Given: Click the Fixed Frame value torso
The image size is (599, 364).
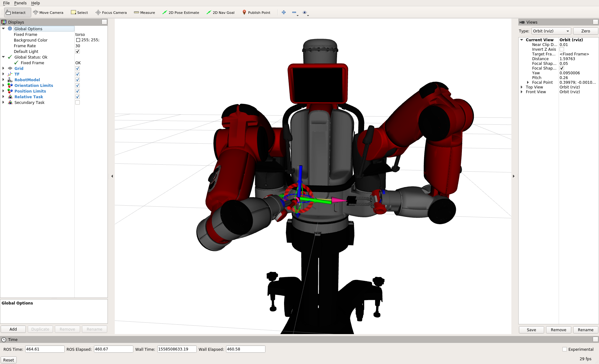Looking at the screenshot, I should 80,34.
